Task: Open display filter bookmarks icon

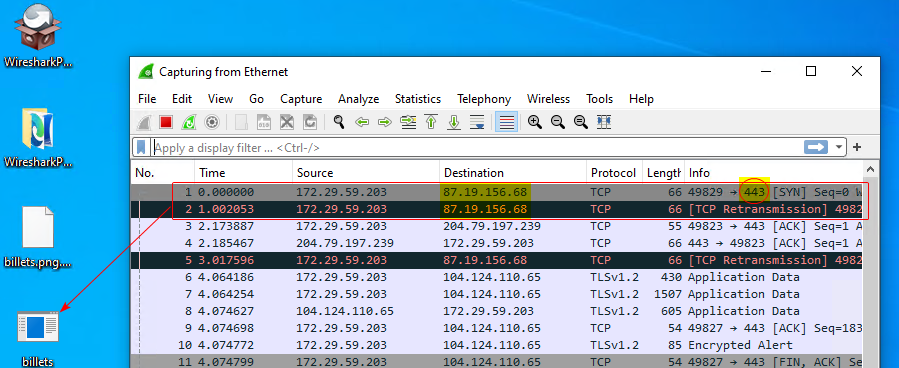Action: pos(140,148)
